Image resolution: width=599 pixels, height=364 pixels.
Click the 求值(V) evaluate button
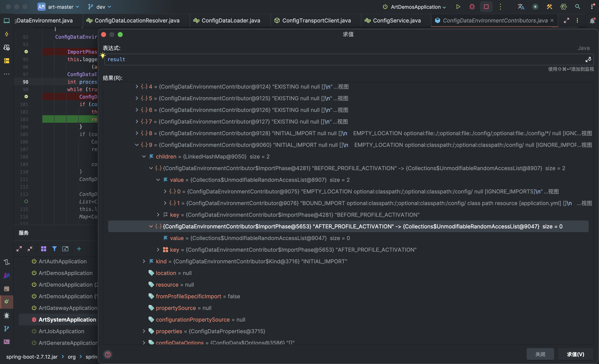[x=575, y=354]
